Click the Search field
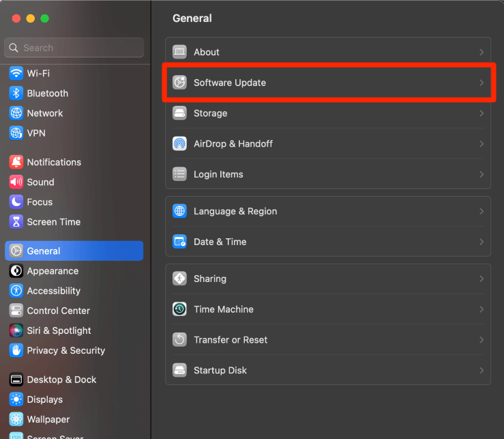Viewport: 504px width, 439px height. tap(75, 48)
